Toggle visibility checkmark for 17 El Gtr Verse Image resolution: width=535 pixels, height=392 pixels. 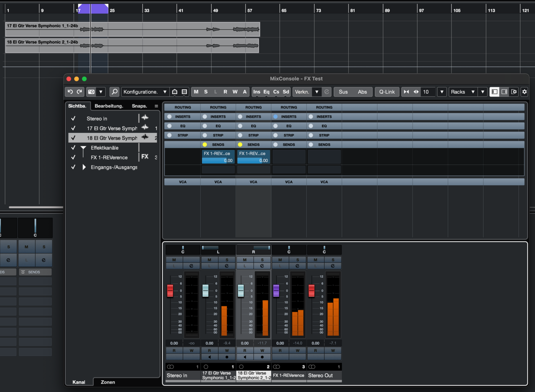click(x=73, y=128)
